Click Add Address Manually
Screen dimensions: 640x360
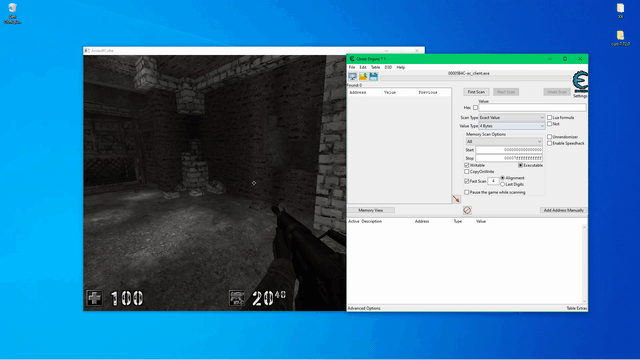(x=563, y=210)
